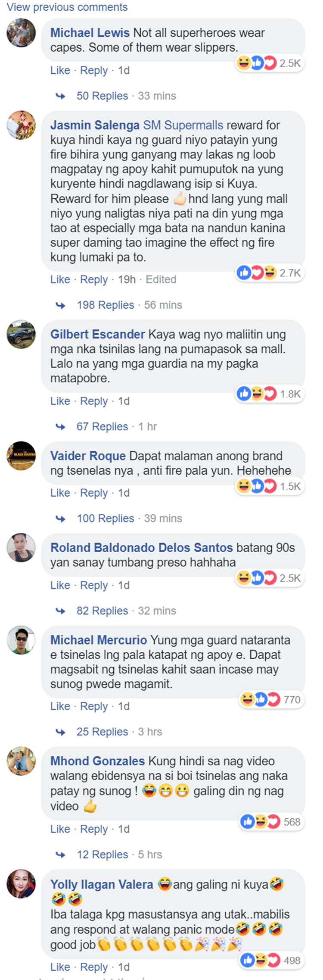This screenshot has width=323, height=980.
Task: Like Michael Lewis's comment
Action: 60,70
